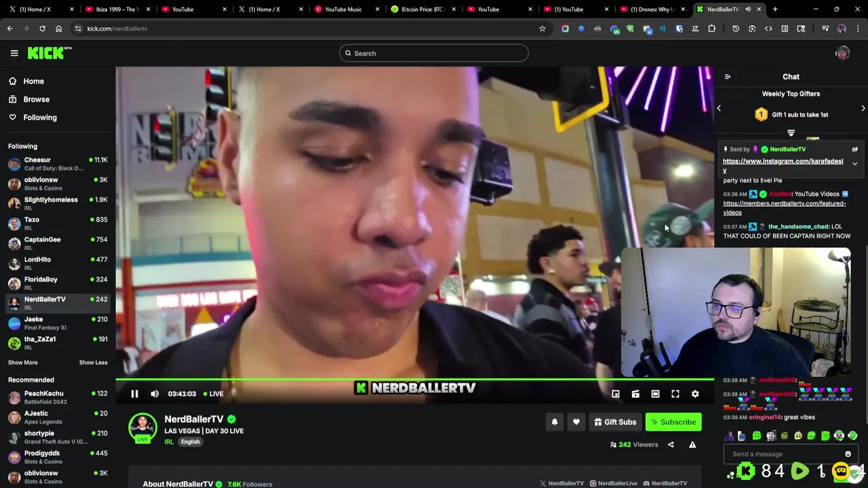Screen dimensions: 868x488
Task: Toggle notification bell for NerdBallerTV
Action: pyautogui.click(x=554, y=422)
